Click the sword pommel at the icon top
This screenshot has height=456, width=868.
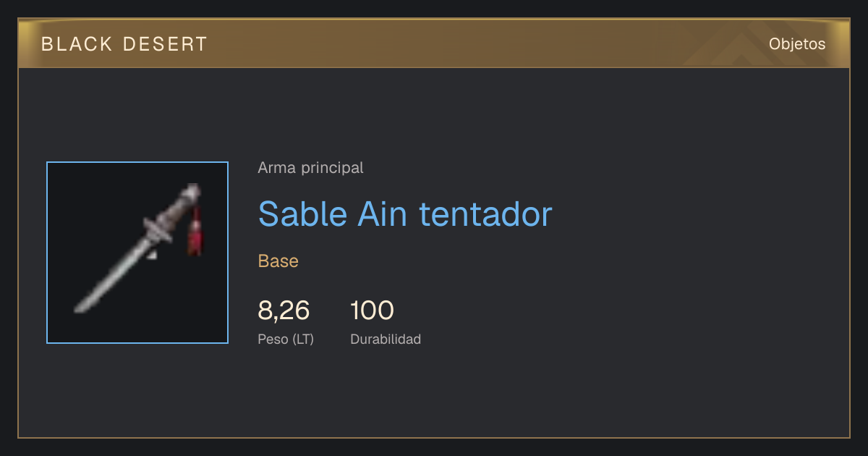click(193, 191)
